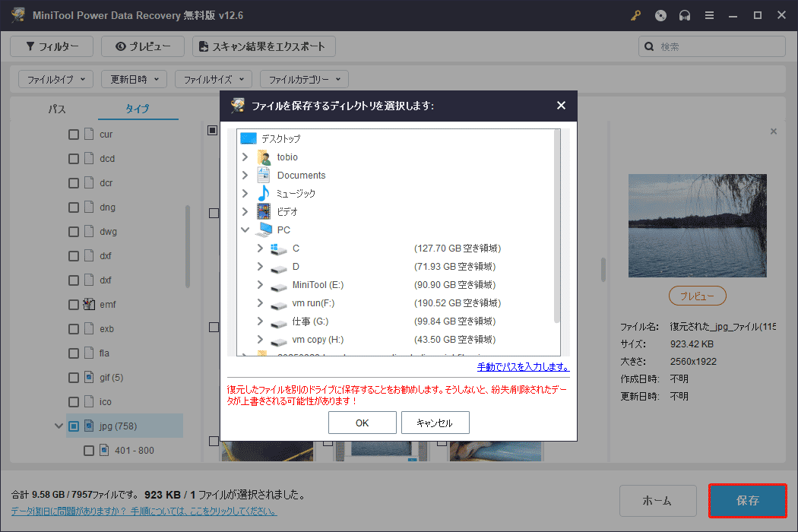Collapse the jpg (758) tree node

click(x=59, y=426)
